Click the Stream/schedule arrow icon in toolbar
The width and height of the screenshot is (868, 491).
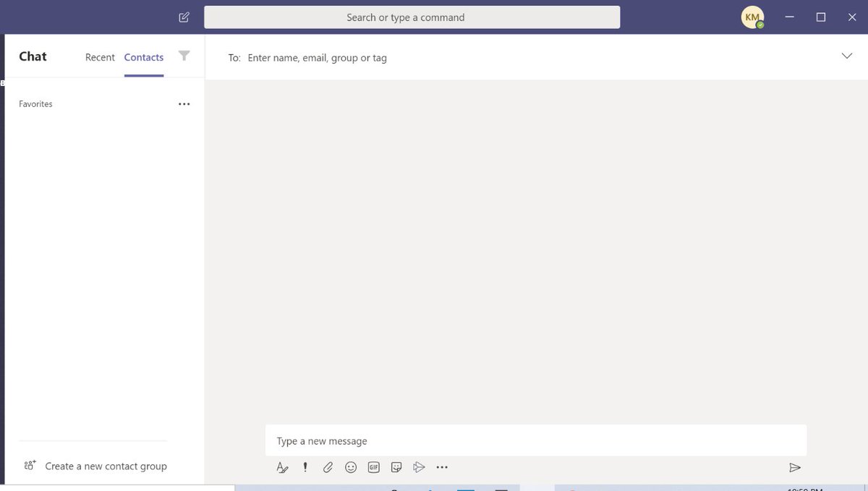419,467
